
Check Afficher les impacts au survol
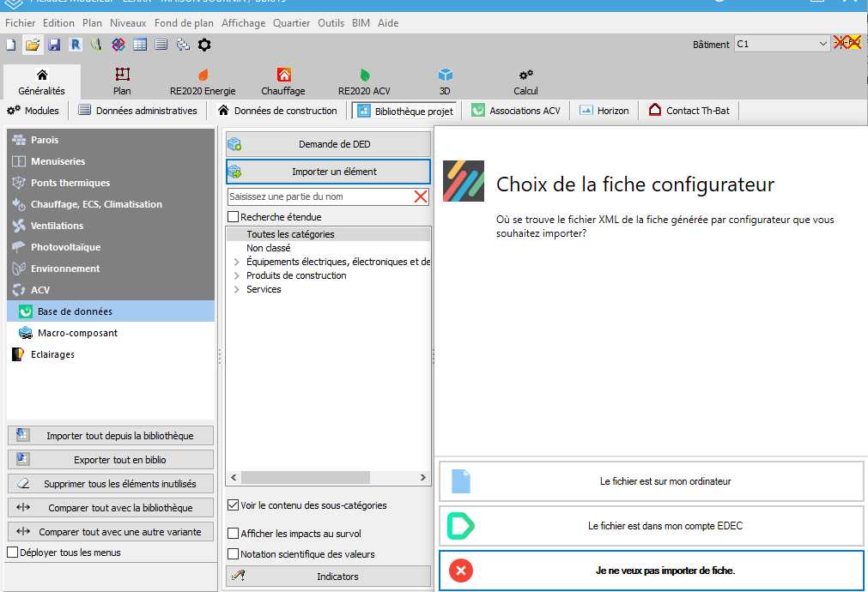coord(234,533)
